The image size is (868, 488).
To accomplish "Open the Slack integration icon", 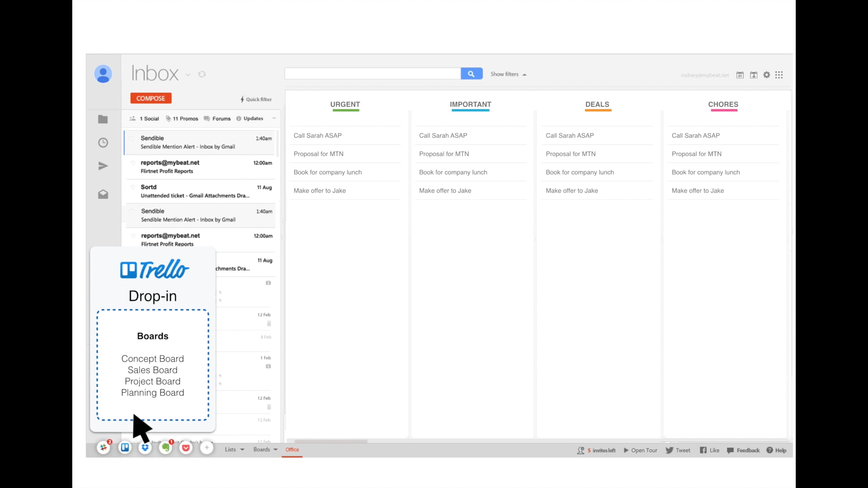I will click(104, 448).
